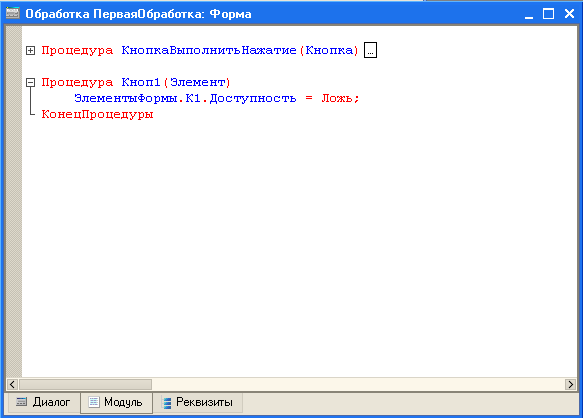This screenshot has height=418, width=583.
Task: Click the Ложь keyword in code
Action: tap(337, 98)
